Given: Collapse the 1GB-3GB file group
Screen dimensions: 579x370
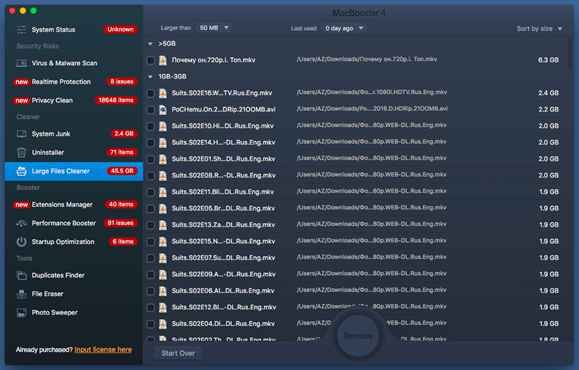Looking at the screenshot, I should 150,77.
